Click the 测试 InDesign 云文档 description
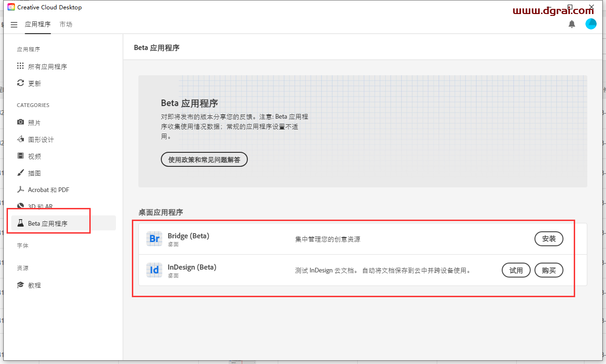The image size is (606, 364). click(383, 271)
